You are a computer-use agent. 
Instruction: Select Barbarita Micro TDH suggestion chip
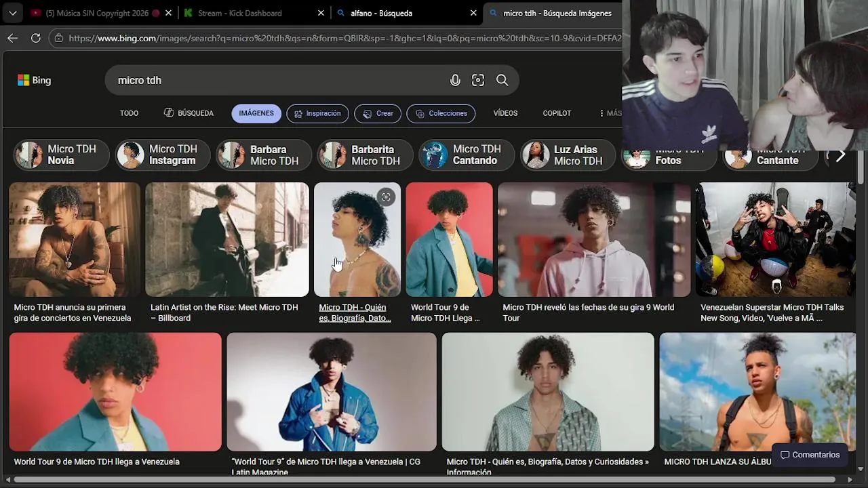click(x=365, y=155)
